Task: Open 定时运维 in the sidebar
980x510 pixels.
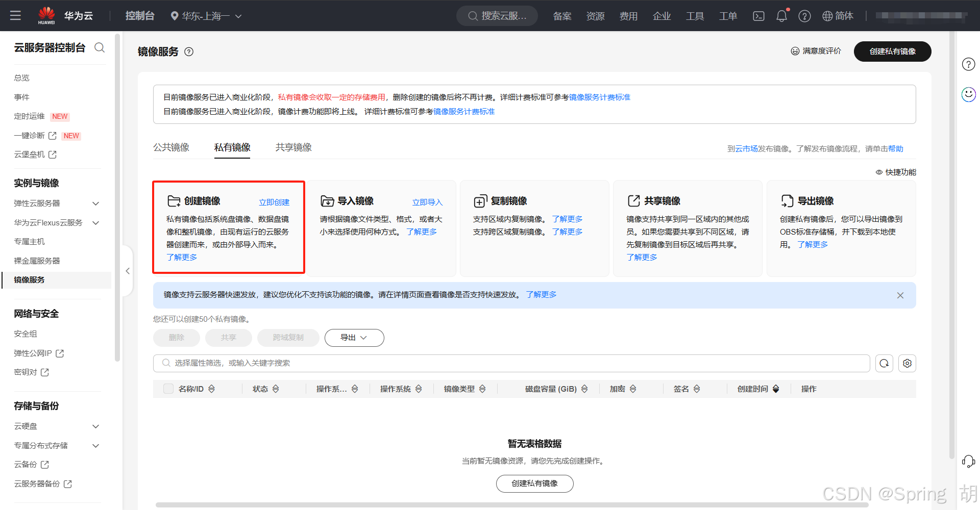Action: [x=30, y=116]
